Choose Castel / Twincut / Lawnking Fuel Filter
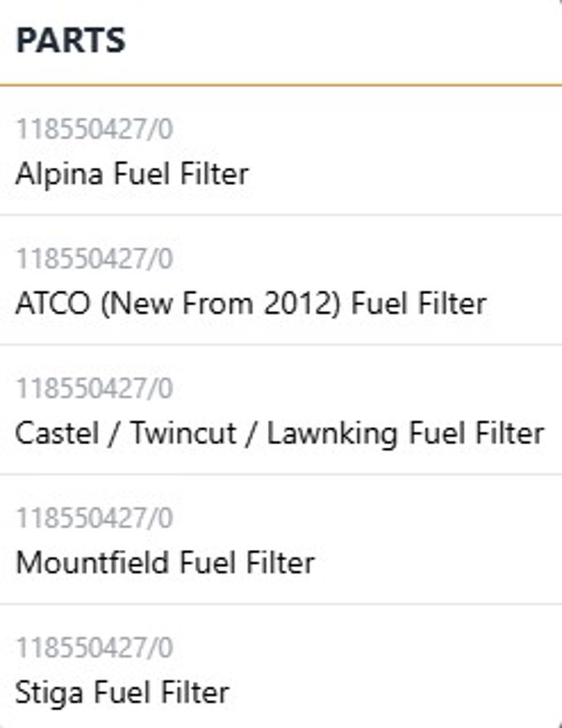Image resolution: width=562 pixels, height=728 pixels. coord(281,410)
